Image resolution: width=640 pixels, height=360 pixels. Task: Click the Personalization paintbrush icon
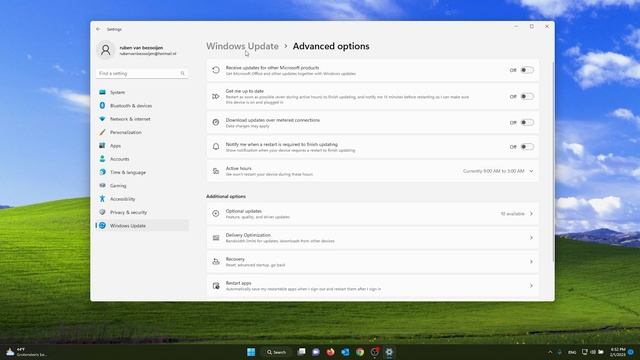coord(102,132)
